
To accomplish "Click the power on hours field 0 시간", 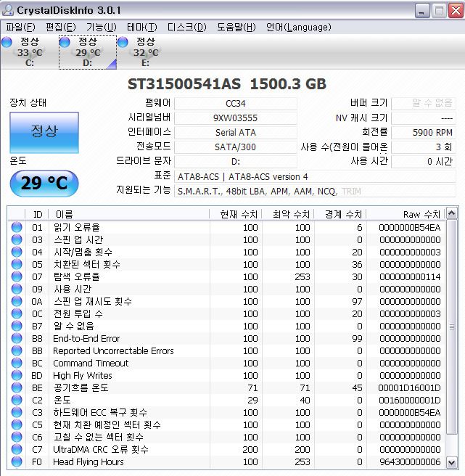I will 424,162.
